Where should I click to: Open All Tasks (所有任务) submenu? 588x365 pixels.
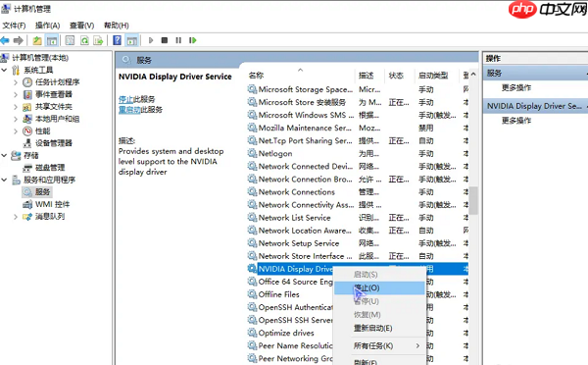click(x=379, y=345)
